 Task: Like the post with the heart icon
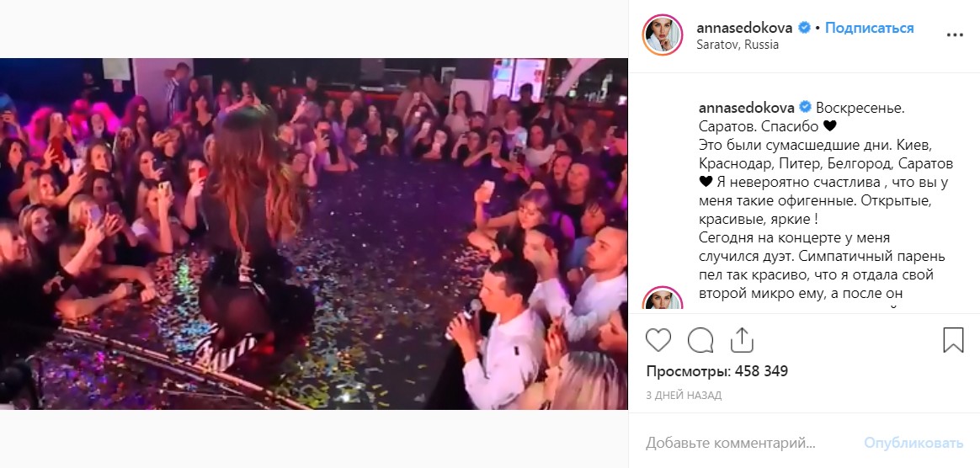658,341
